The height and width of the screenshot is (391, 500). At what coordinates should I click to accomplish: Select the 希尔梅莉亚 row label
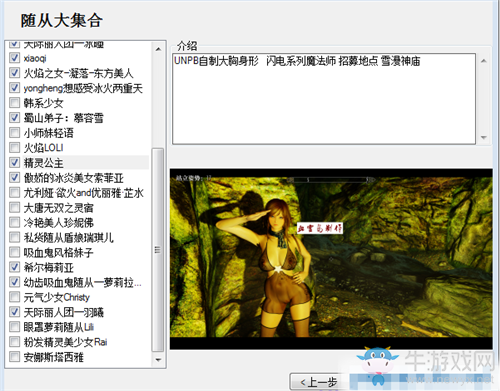click(48, 267)
